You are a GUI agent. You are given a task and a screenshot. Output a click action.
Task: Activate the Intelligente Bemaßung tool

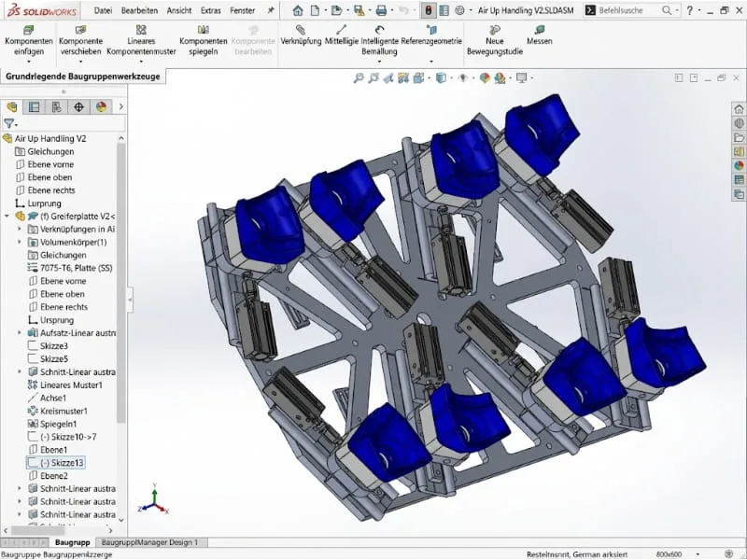(379, 40)
